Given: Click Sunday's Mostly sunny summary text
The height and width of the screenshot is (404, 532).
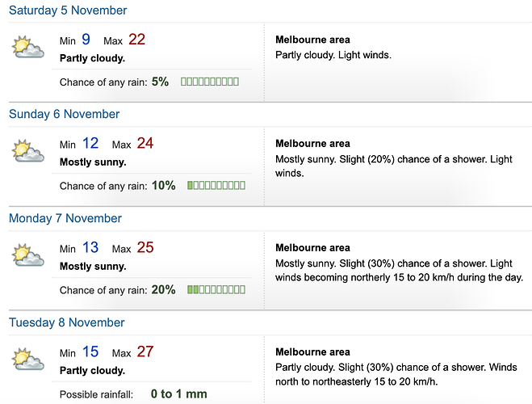Looking at the screenshot, I should point(93,162).
